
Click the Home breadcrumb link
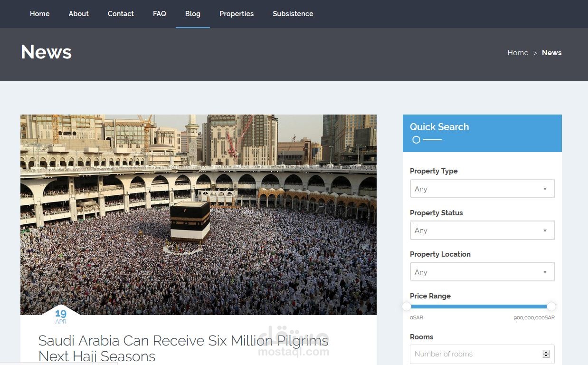coord(518,53)
